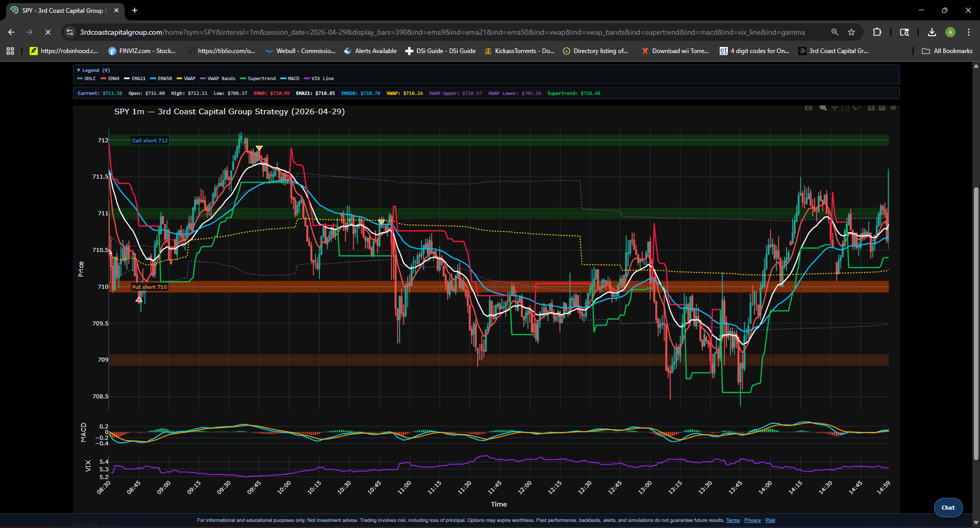980x528 pixels.
Task: Click the browser address bar URL
Action: click(x=442, y=32)
